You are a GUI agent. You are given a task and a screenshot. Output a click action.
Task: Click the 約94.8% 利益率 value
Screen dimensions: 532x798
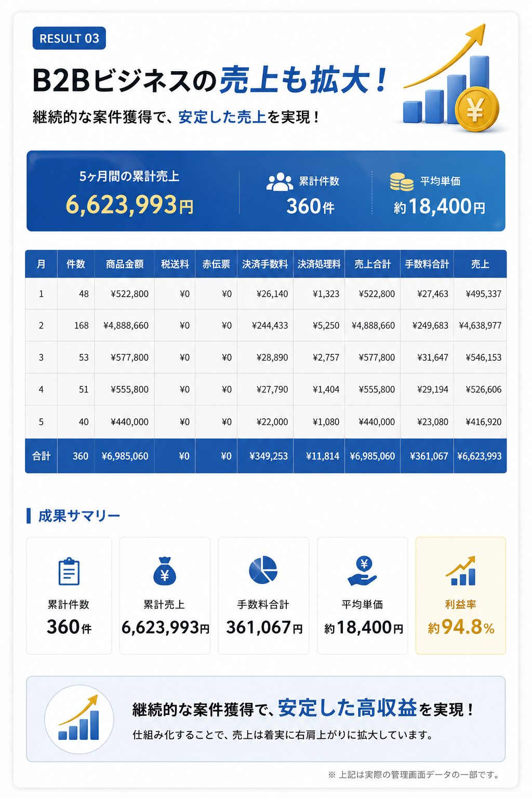461,628
